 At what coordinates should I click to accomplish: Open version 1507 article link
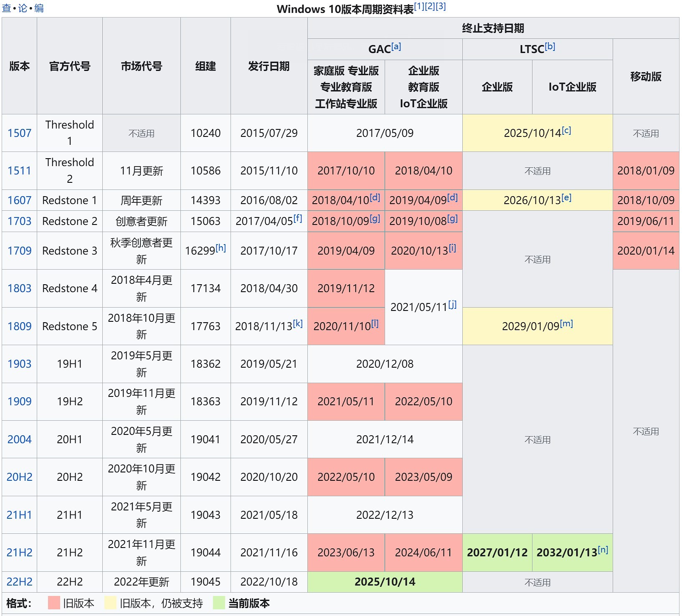click(19, 133)
